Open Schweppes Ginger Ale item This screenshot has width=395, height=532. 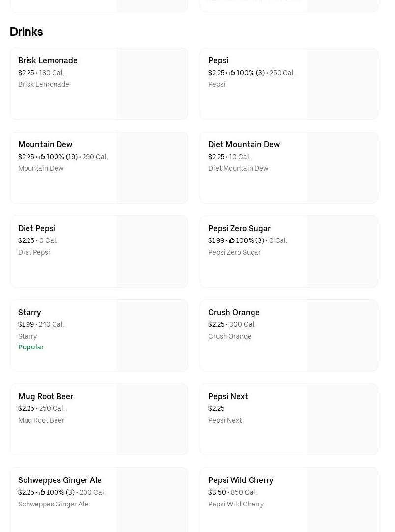click(60, 480)
